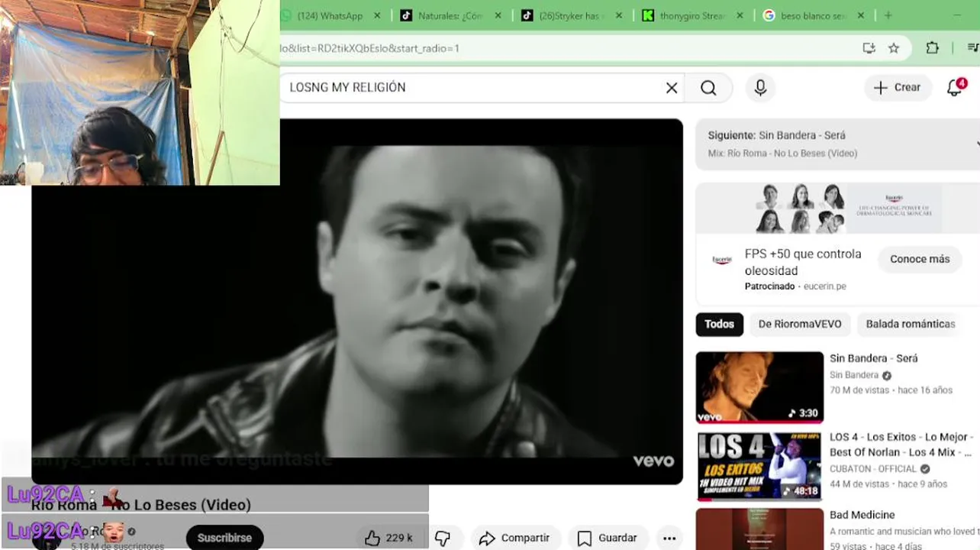Clear the YouTube search text
The width and height of the screenshot is (980, 550).
(672, 88)
